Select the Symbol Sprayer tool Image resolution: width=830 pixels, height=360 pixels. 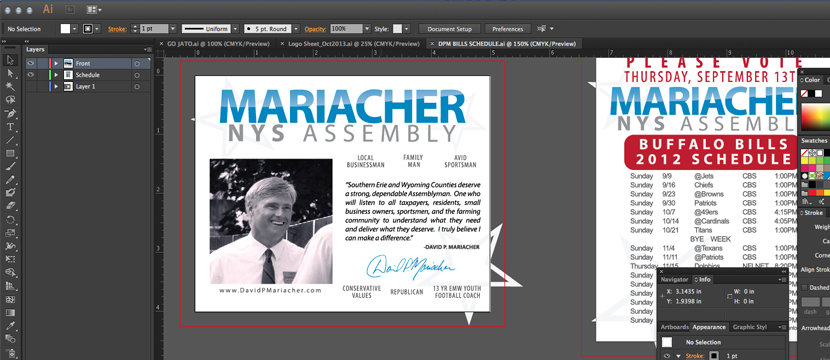(10, 353)
